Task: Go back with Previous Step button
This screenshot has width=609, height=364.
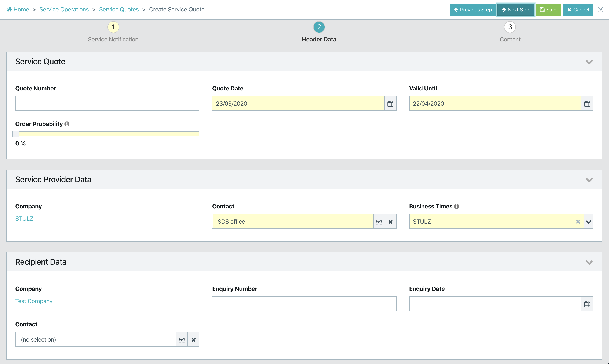Action: [x=473, y=10]
